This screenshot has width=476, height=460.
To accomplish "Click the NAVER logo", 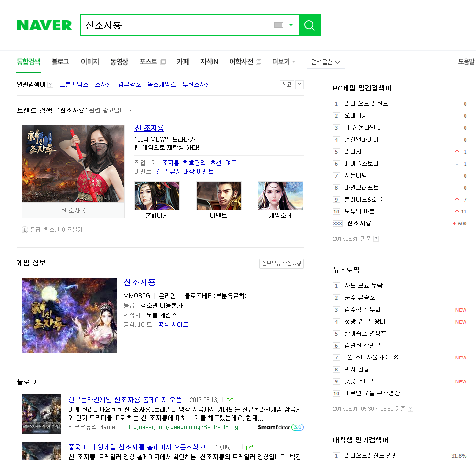I will click(x=44, y=25).
